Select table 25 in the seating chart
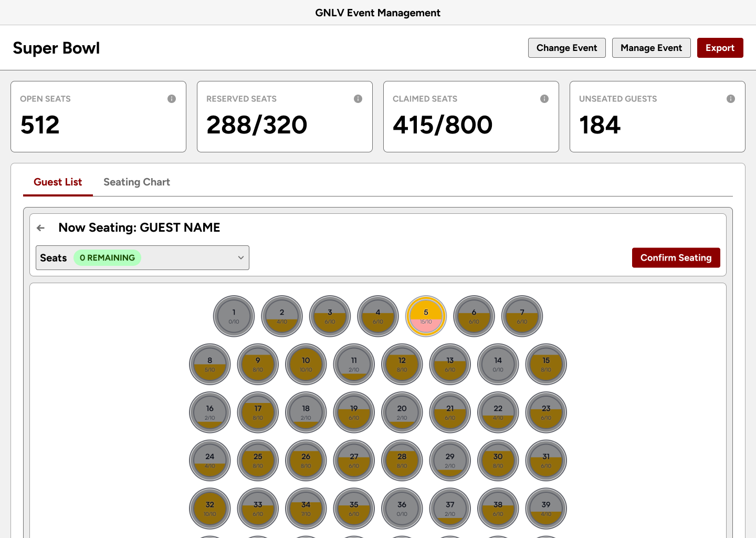756x538 pixels. click(258, 461)
